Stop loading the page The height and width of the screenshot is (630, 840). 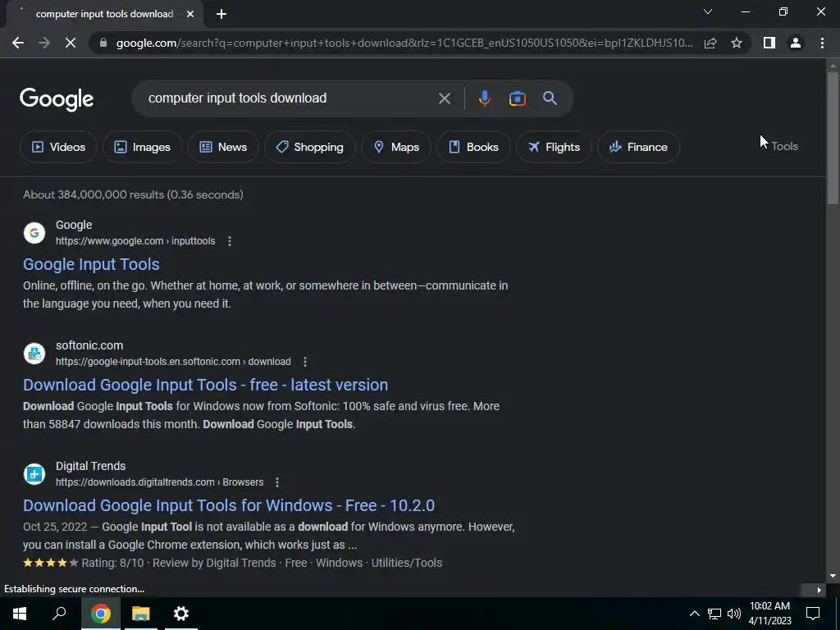(71, 43)
